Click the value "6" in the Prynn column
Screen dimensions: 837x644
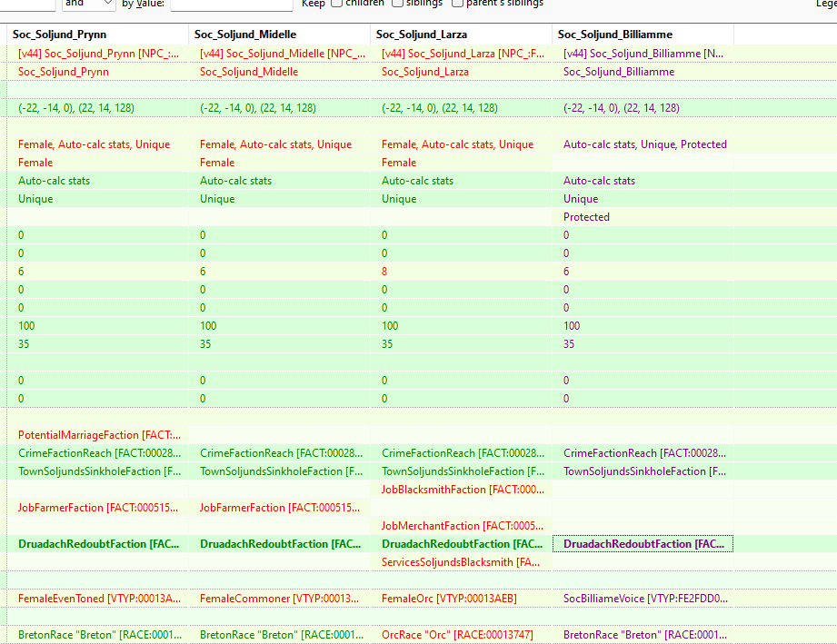[97, 271]
